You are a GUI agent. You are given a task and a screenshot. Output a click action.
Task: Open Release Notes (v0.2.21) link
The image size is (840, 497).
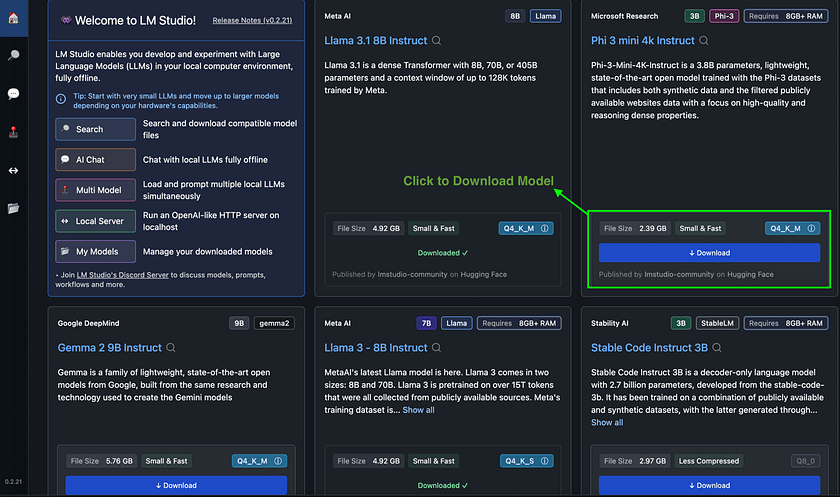[x=252, y=20]
